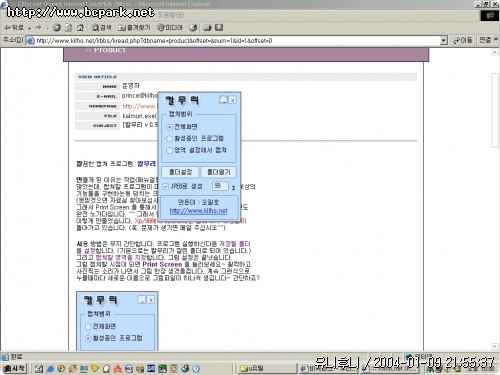Select 영역 설정해서 캡쳐 radio option
This screenshot has width=500, height=375.
pos(196,150)
